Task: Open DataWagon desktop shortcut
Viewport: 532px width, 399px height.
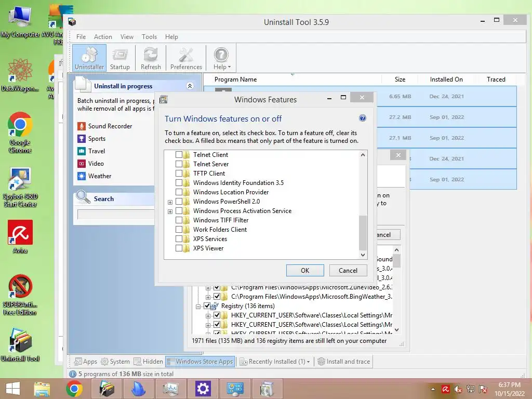Action: [x=20, y=75]
